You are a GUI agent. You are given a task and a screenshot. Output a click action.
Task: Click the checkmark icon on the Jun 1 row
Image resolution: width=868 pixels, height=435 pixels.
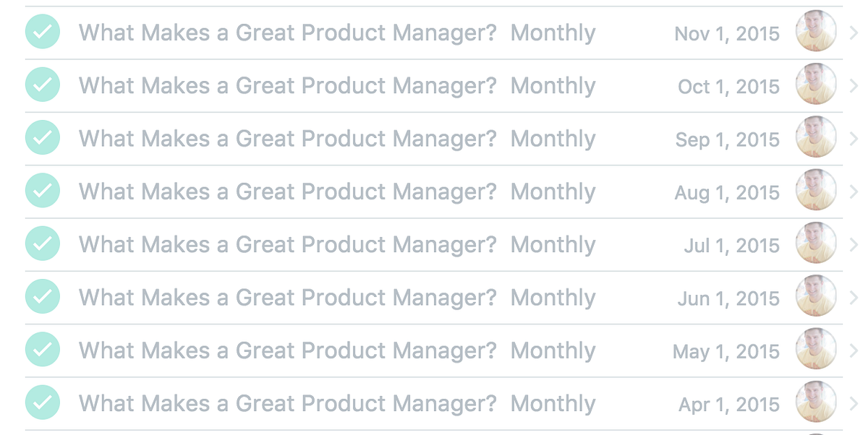[x=42, y=297]
